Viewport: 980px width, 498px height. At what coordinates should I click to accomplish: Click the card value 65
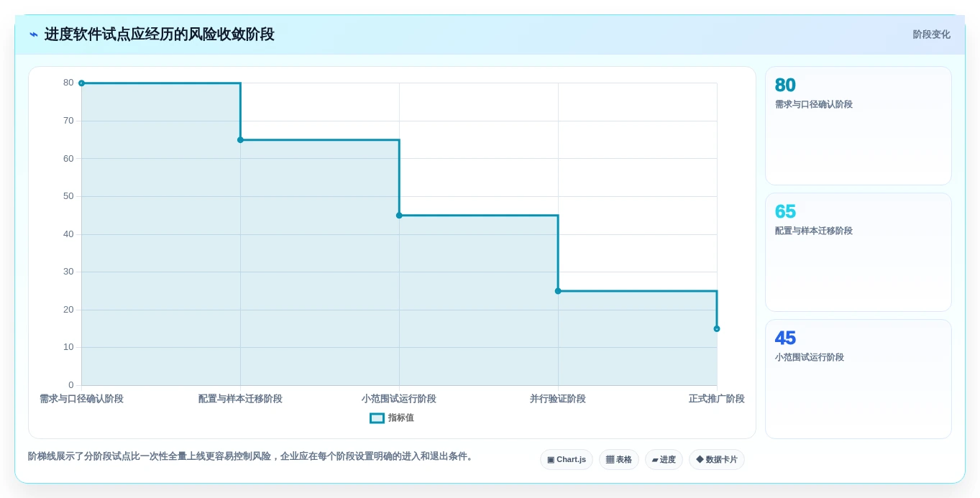[785, 212]
